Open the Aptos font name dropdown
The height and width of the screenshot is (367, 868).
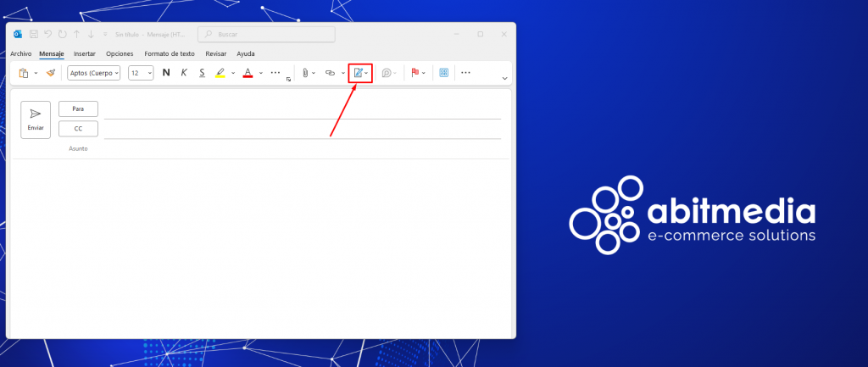pos(93,73)
